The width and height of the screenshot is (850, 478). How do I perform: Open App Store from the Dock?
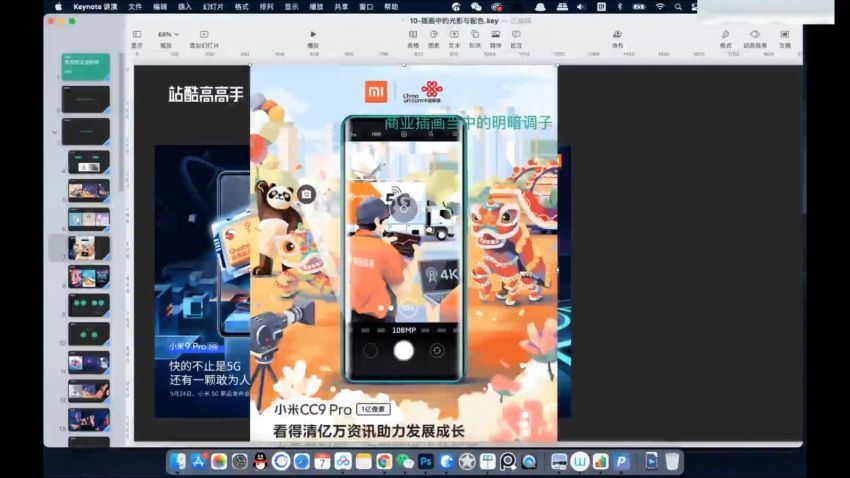[198, 461]
